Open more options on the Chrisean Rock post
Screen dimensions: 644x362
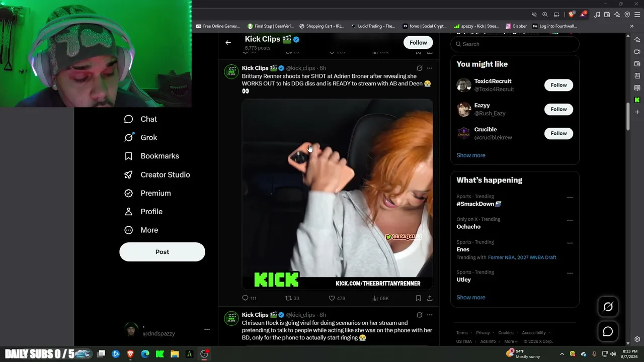(x=430, y=315)
